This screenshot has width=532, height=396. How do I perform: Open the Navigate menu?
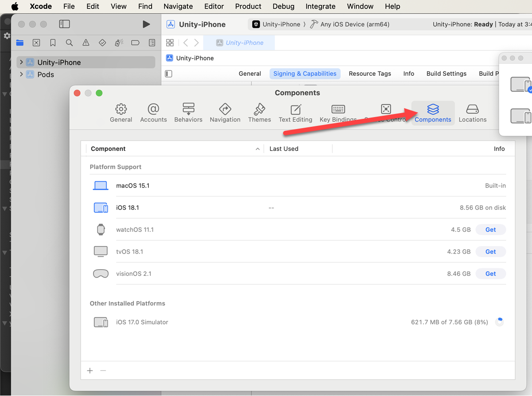tap(178, 6)
